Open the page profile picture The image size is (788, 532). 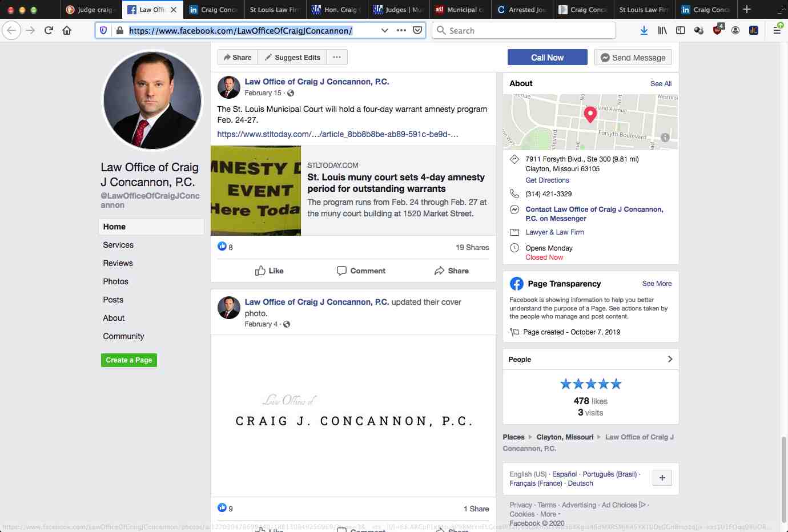pos(152,100)
